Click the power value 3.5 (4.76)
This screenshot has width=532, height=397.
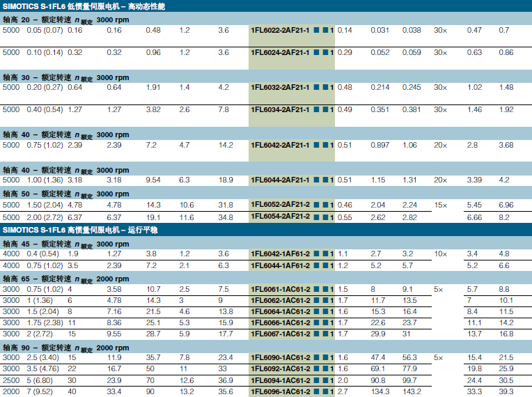tap(42, 369)
